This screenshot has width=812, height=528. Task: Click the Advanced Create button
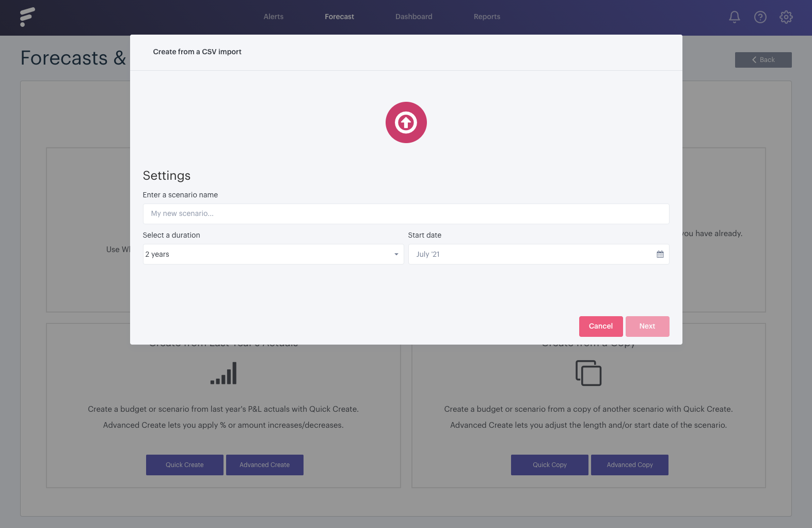[x=265, y=465]
